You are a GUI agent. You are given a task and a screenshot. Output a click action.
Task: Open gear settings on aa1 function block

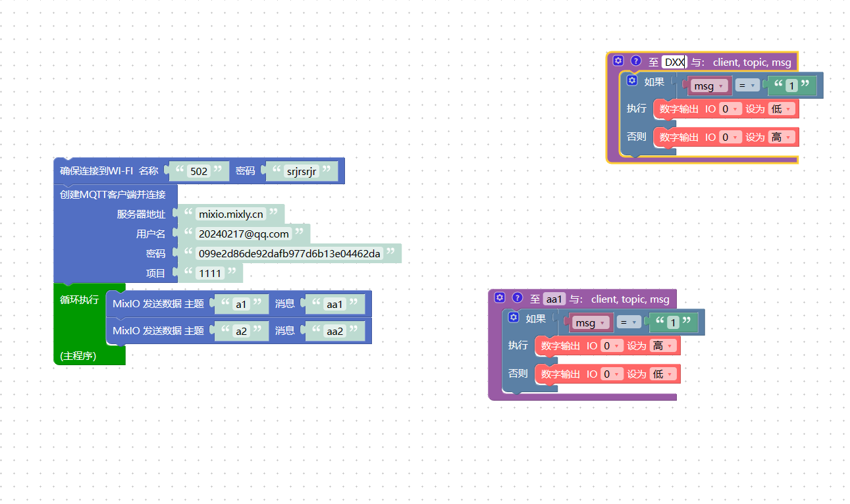pyautogui.click(x=499, y=298)
